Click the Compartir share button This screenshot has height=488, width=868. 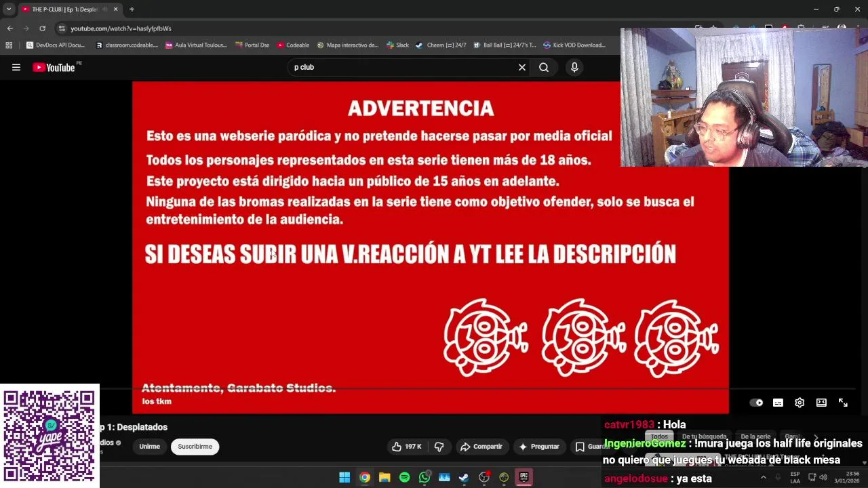481,447
